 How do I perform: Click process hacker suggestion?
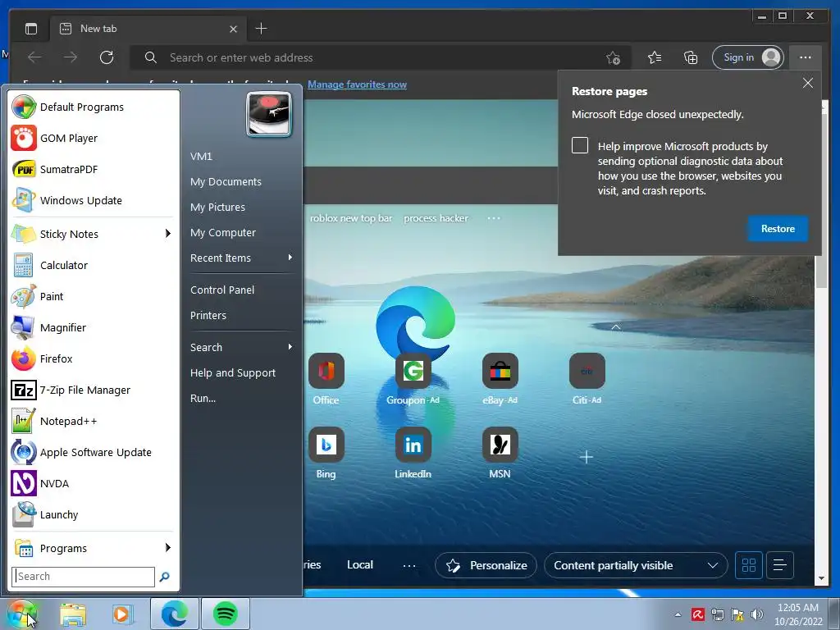436,218
